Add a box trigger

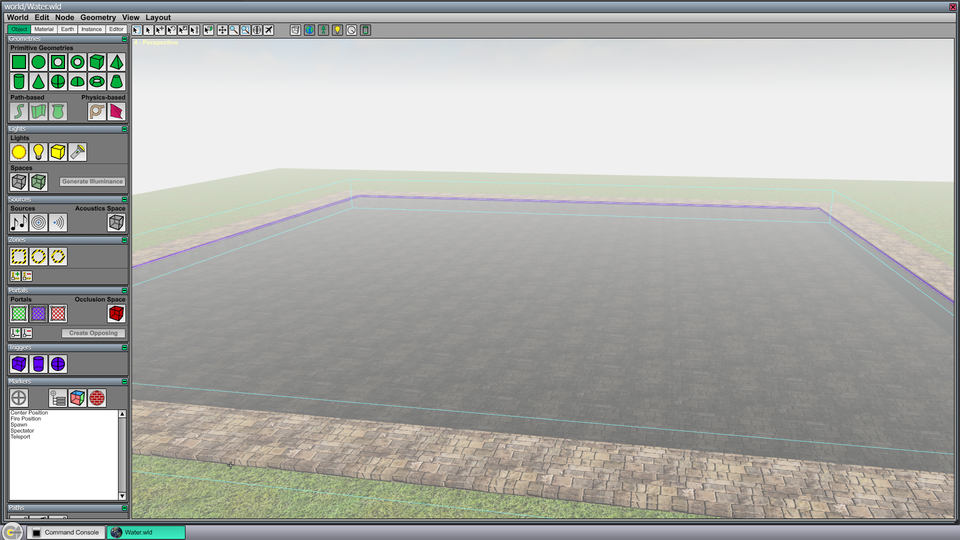coord(19,364)
